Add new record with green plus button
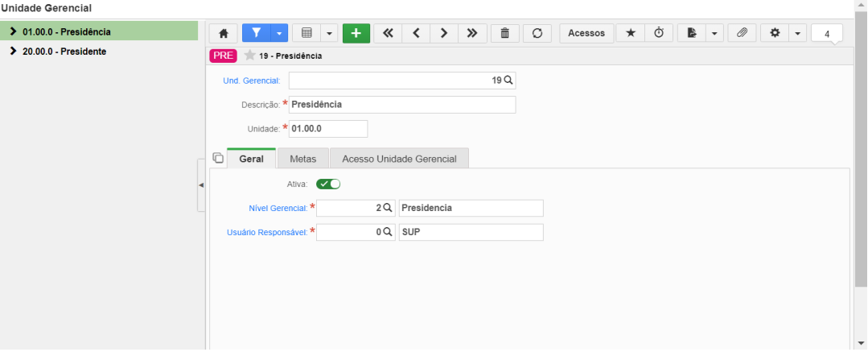The width and height of the screenshot is (868, 352). 356,33
